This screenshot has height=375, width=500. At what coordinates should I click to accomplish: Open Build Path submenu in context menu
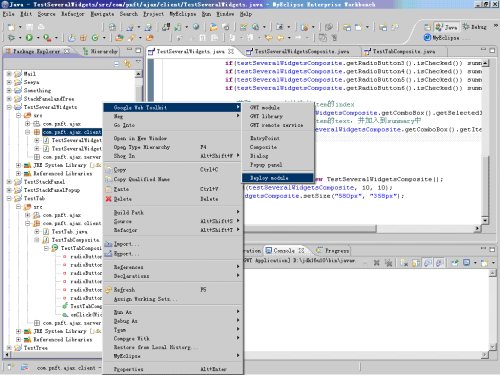click(173, 212)
